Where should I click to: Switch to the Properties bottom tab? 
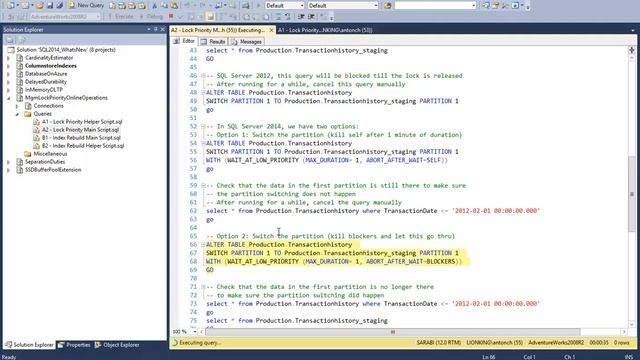(74, 345)
